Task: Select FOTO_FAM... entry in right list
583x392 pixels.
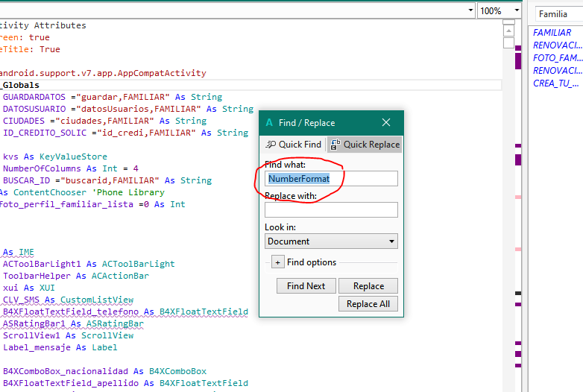Action: tap(557, 58)
